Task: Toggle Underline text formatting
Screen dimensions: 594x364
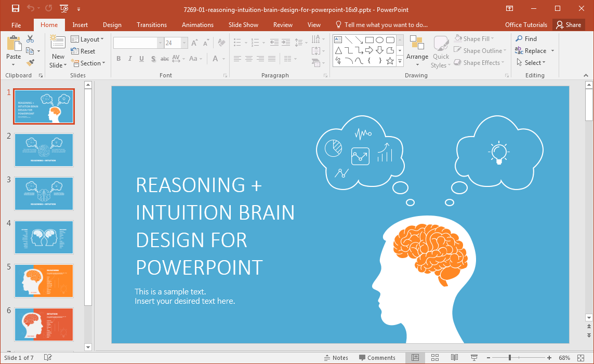Action: click(141, 59)
